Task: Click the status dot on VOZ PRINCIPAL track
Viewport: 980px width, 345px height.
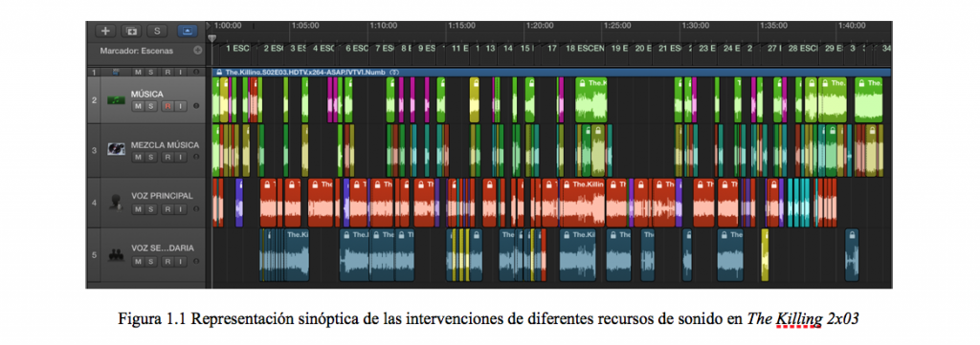Action: click(196, 208)
